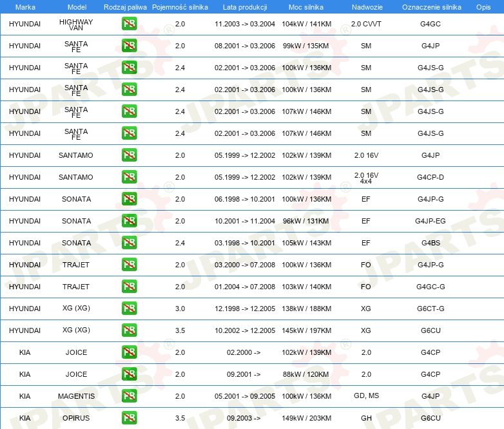Click the Moc silnika column header
Image resolution: width=504 pixels, height=429 pixels.
click(306, 7)
